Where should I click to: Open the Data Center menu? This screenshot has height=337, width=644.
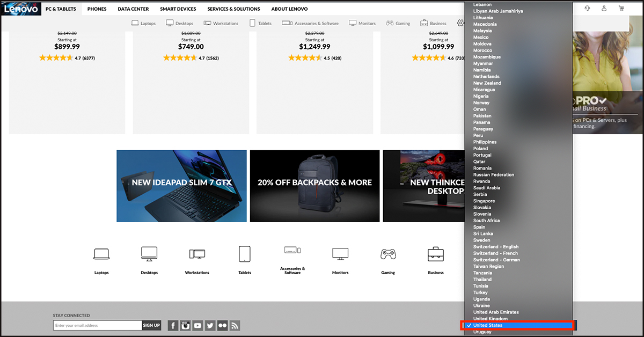[x=133, y=9]
